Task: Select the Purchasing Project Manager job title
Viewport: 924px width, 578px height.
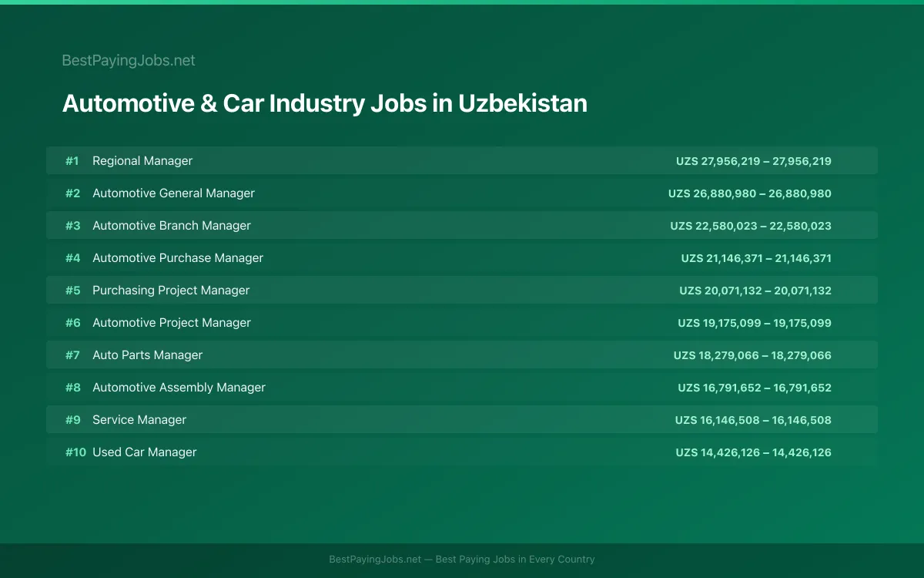Action: click(x=171, y=291)
